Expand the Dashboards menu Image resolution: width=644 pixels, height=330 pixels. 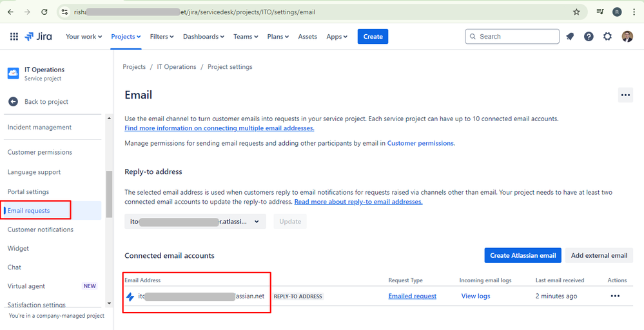204,37
